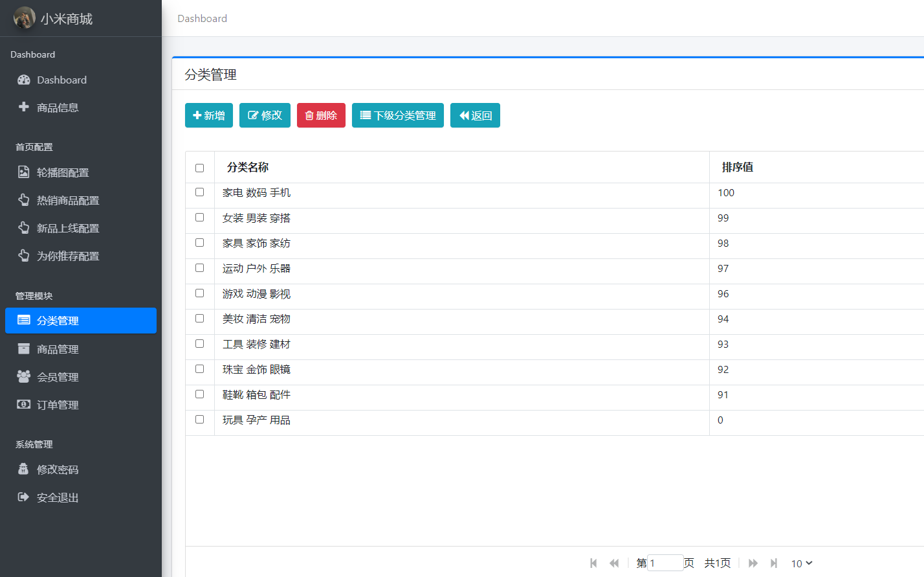
Task: Go to next page with forward icon
Action: pyautogui.click(x=753, y=563)
